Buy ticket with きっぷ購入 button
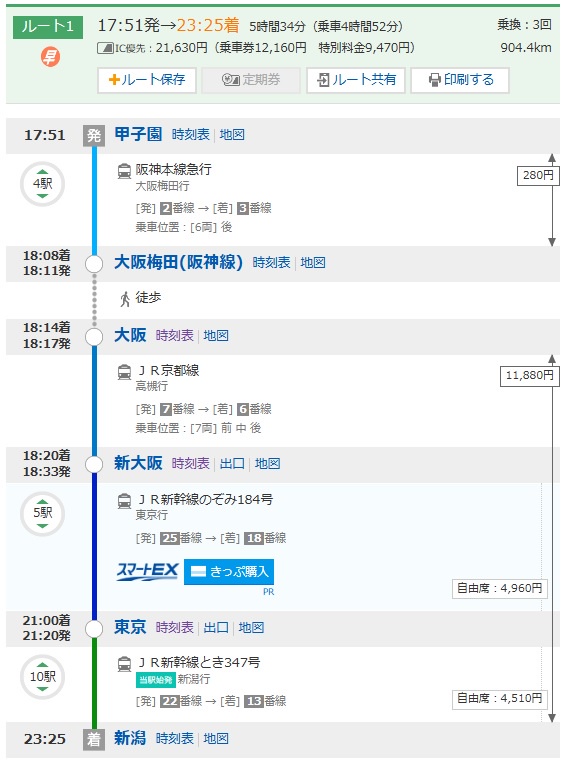The width and height of the screenshot is (567, 767). (x=229, y=571)
